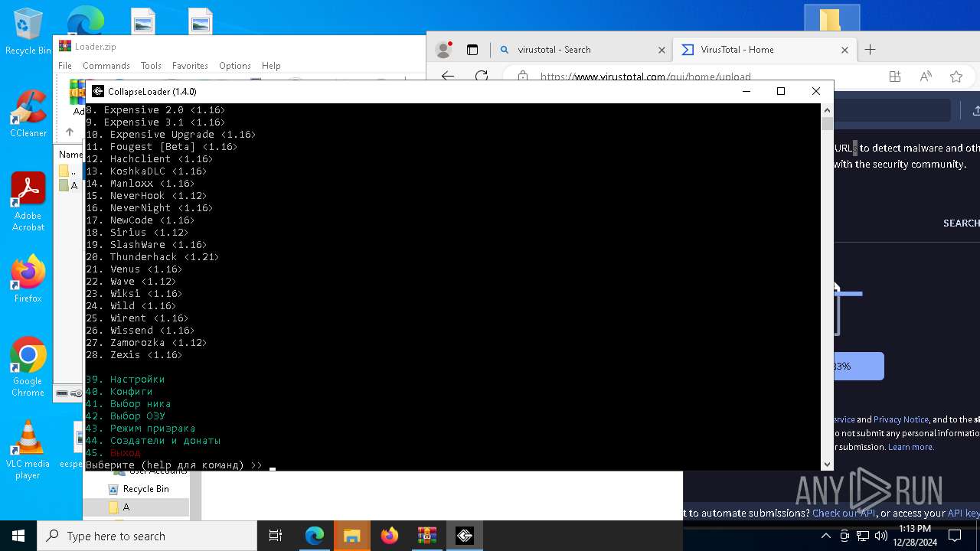Click Privacy Notice link on VirusTotal
Viewport: 980px width, 551px height.
coord(901,419)
